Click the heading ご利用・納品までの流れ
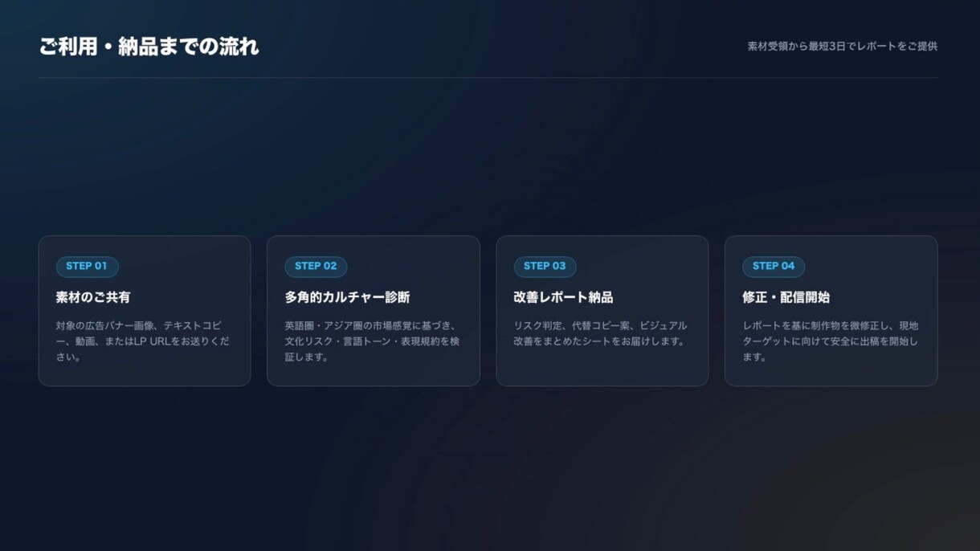The image size is (980, 551). point(149,47)
